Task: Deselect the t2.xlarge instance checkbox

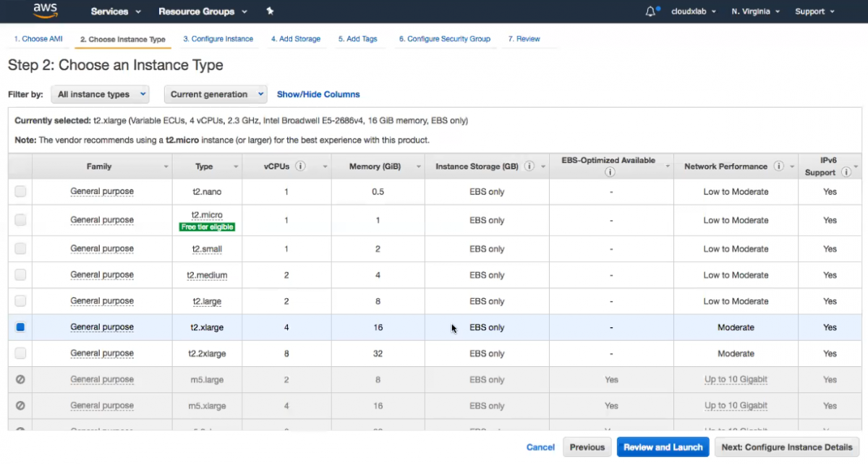Action: point(20,327)
